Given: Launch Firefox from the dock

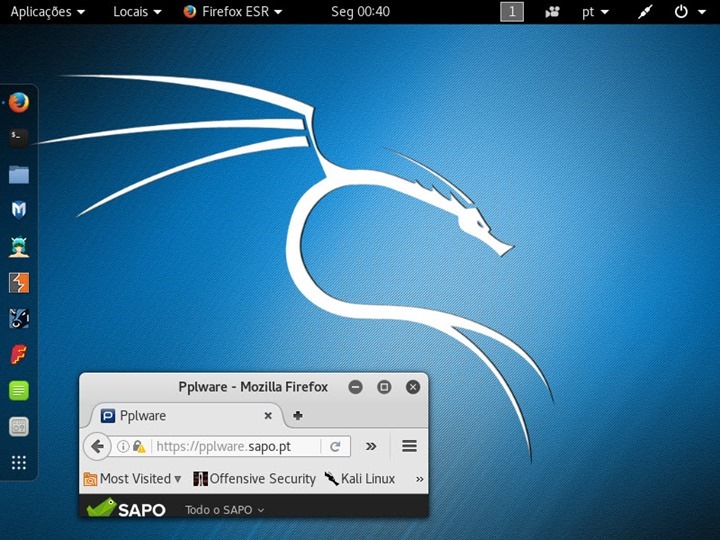Looking at the screenshot, I should coord(19,102).
